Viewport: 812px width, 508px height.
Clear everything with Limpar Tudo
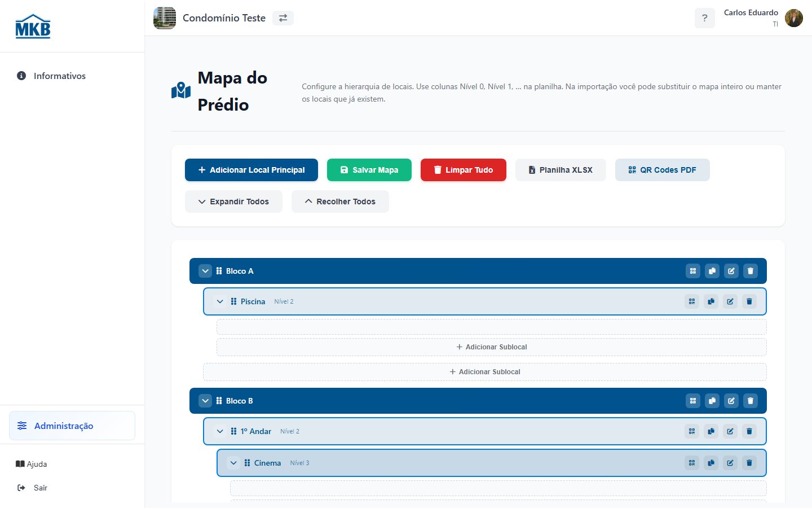coord(464,170)
